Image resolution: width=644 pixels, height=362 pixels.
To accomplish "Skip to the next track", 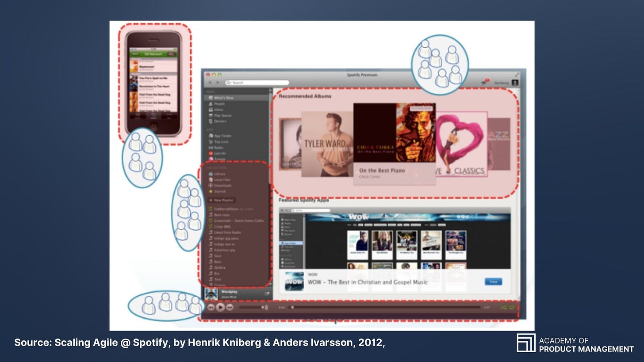I will [230, 307].
